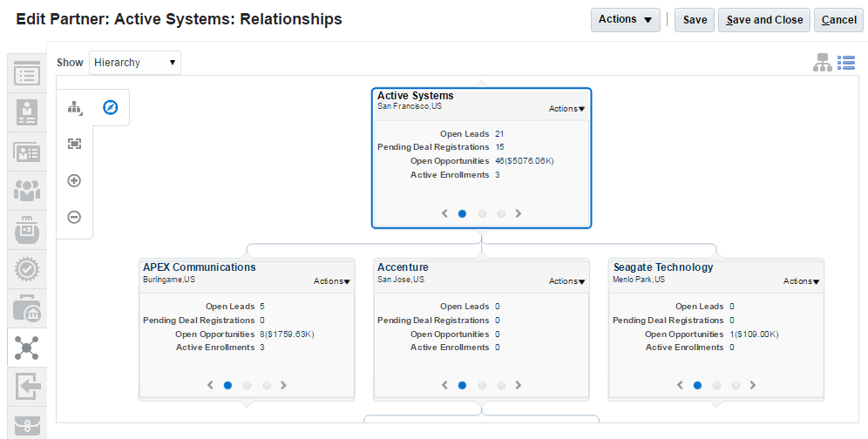Open the page-level Actions menu
868x439 pixels.
point(625,20)
